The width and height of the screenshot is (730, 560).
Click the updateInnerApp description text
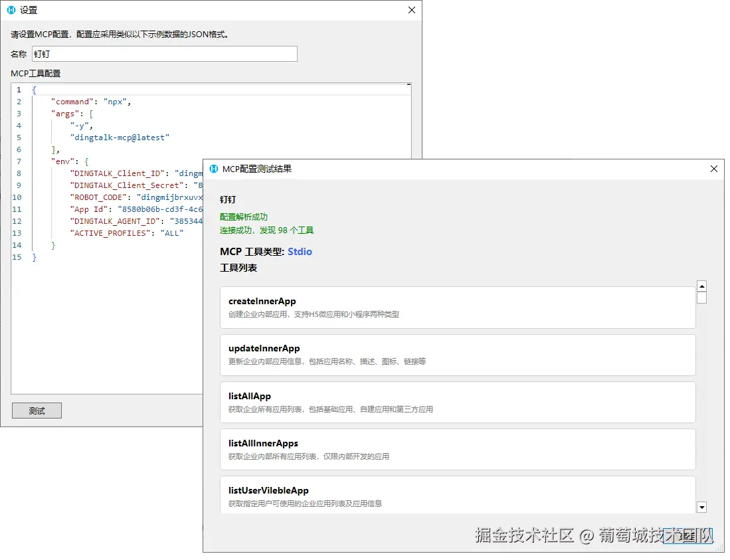327,361
